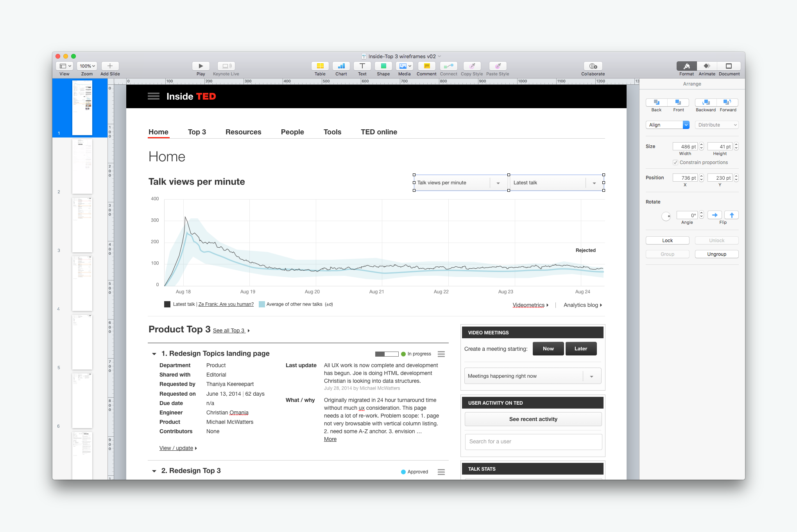This screenshot has height=532, width=797.
Task: Open the Zoom 100% dropdown
Action: click(87, 66)
